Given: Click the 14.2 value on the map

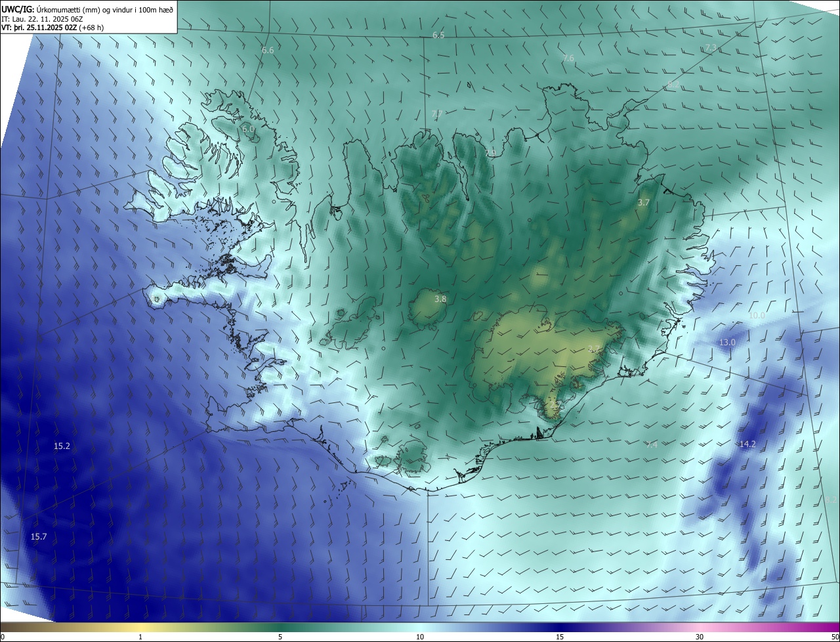Looking at the screenshot, I should click(x=747, y=444).
